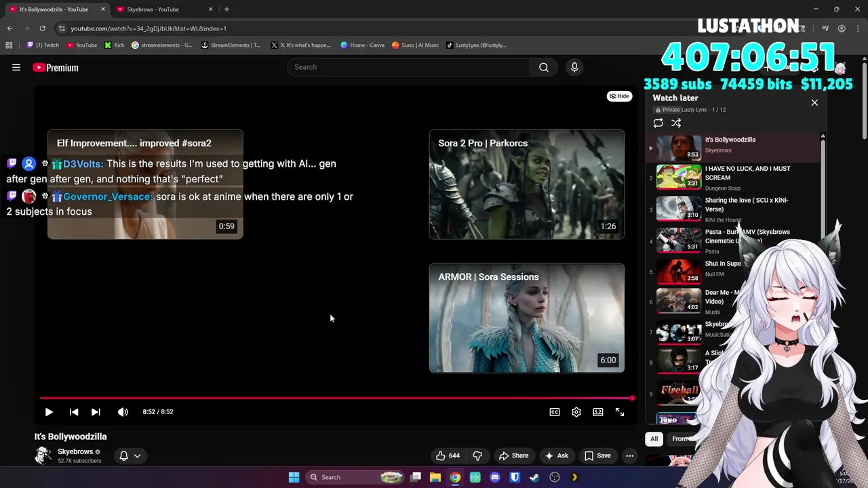Screen dimensions: 868x488
Task: Toggle loop playlist in Watch later
Action: pyautogui.click(x=658, y=123)
